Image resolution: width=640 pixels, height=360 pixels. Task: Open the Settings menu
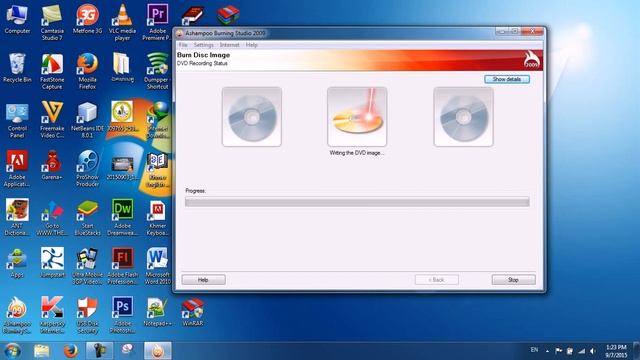coord(203,45)
